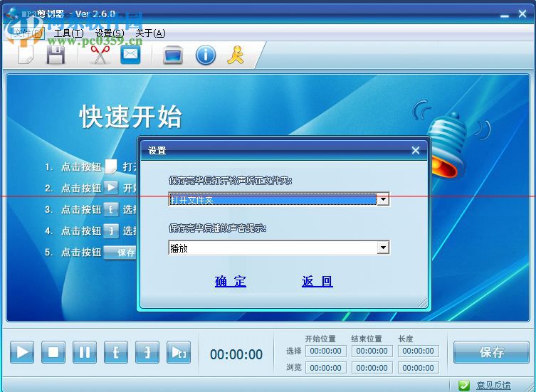The height and width of the screenshot is (392, 536).
Task: Click the settings dialog resize grip
Action: coord(423,303)
